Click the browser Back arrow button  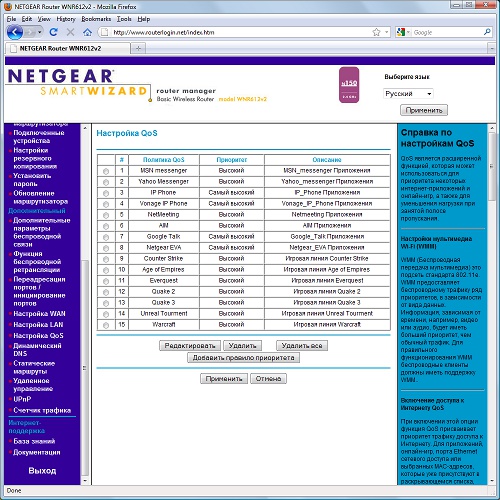(15, 32)
